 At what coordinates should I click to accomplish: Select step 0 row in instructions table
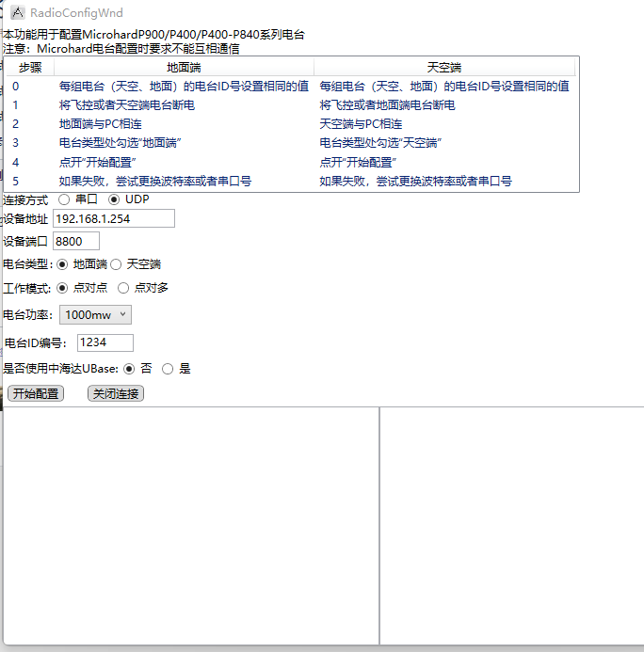pyautogui.click(x=292, y=86)
